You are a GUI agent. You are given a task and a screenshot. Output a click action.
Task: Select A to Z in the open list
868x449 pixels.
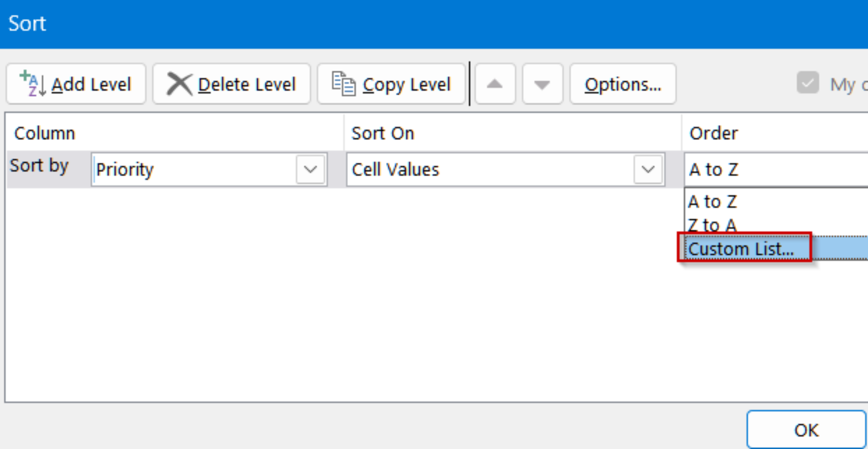click(x=713, y=202)
